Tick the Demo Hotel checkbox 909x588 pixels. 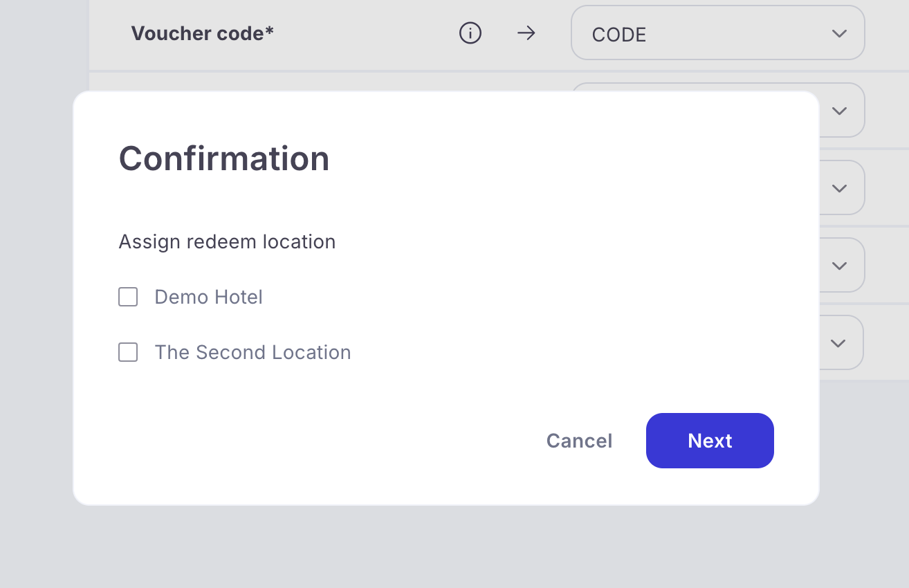[x=128, y=297]
